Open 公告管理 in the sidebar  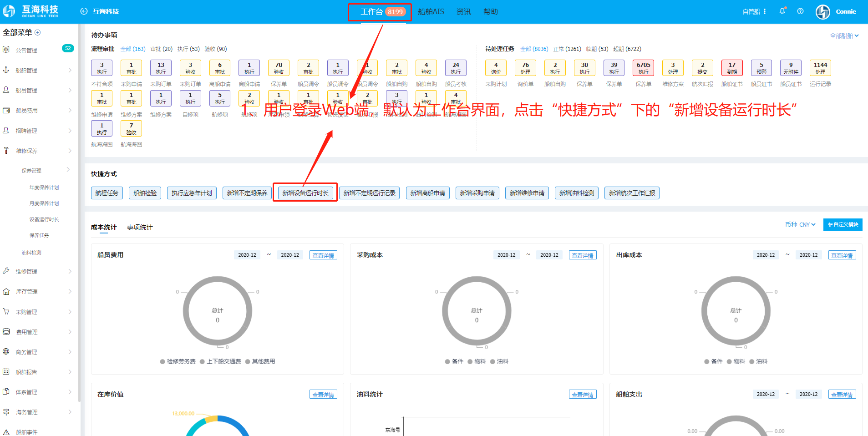coord(26,50)
